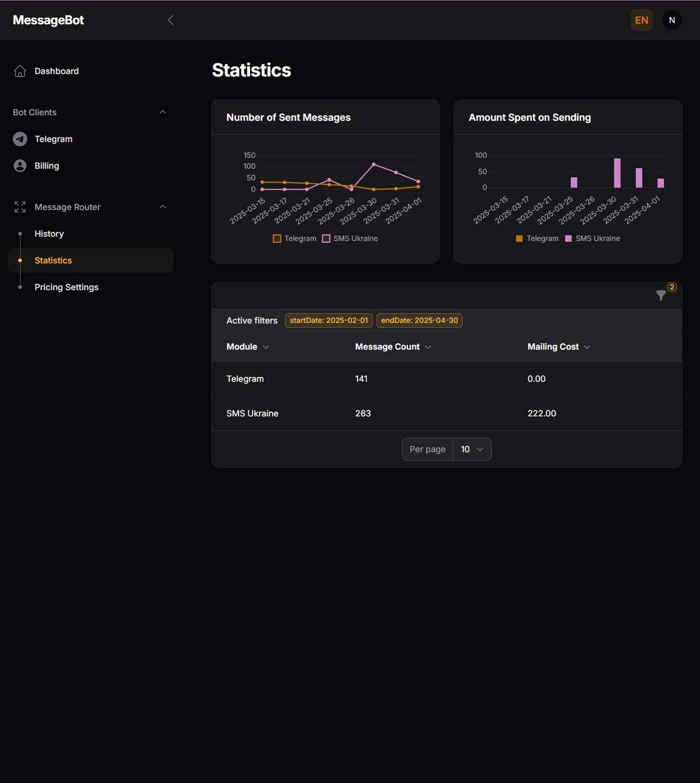
Task: Open the Per page 10 dropdown
Action: click(472, 449)
